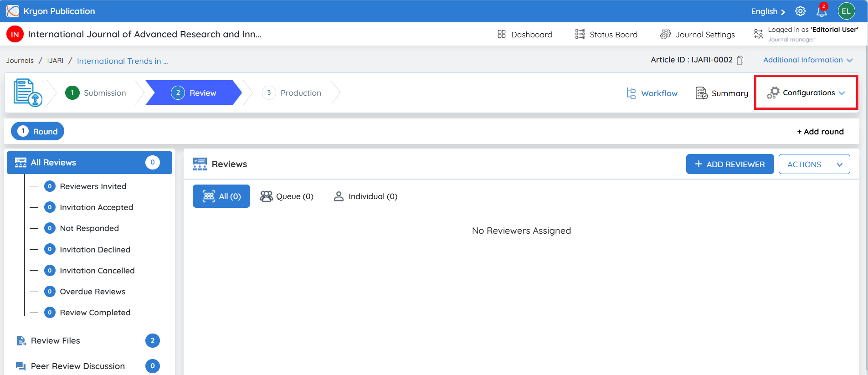The width and height of the screenshot is (868, 375).
Task: Open the EL user avatar
Action: point(846,11)
